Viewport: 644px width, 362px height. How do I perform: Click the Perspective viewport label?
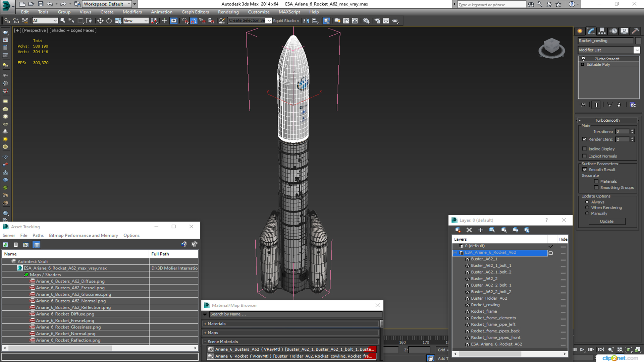(x=36, y=30)
